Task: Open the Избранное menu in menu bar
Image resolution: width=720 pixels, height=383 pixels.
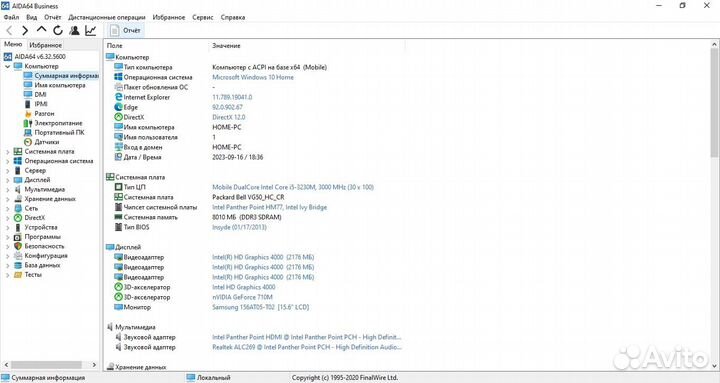Action: pos(169,17)
